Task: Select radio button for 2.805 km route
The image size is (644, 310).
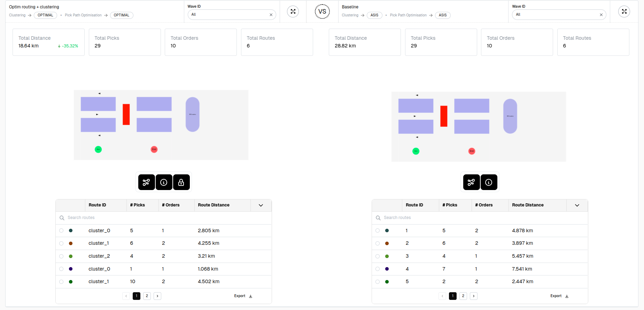Action: pyautogui.click(x=61, y=230)
